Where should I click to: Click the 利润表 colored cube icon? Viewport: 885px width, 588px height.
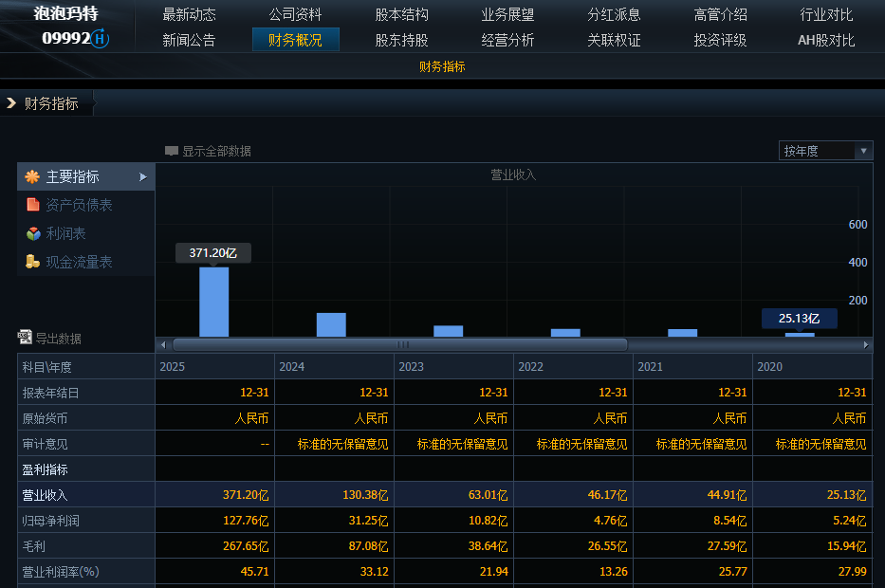tap(32, 233)
